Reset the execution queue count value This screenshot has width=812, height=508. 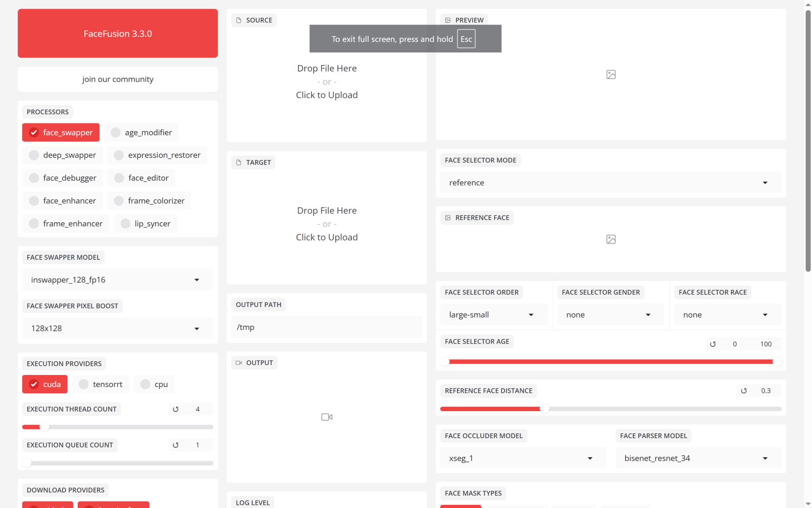176,445
